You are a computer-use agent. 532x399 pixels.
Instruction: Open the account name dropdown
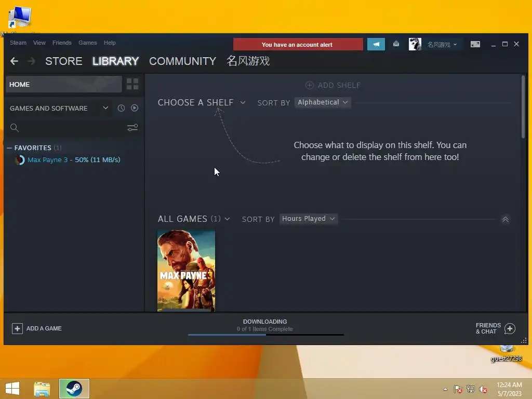coord(442,45)
